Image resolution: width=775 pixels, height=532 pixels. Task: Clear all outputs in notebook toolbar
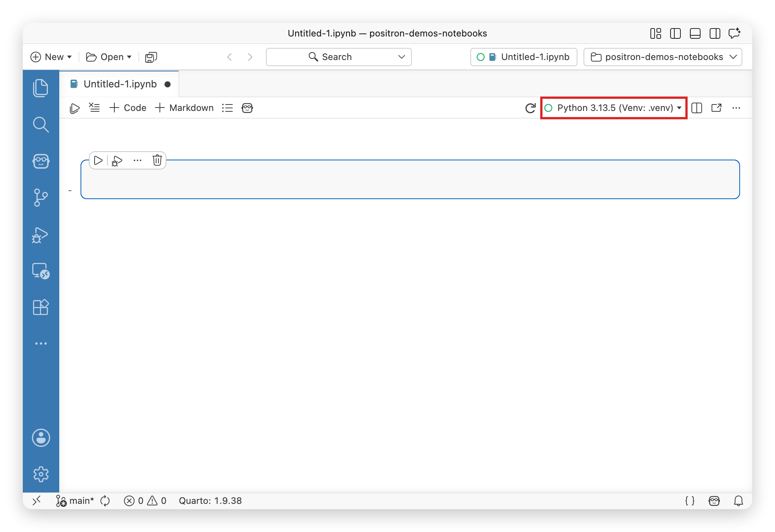click(x=94, y=108)
